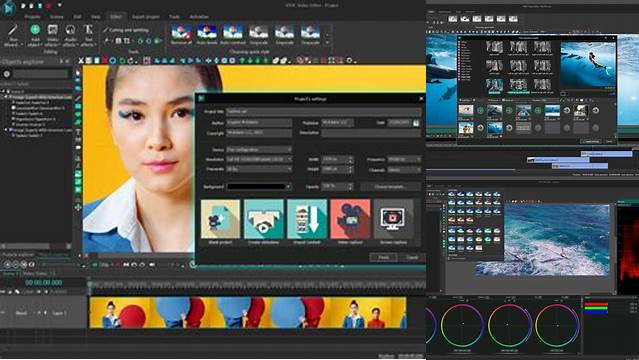The height and width of the screenshot is (360, 639).
Task: Click the Description field in Project's settings
Action: (371, 133)
